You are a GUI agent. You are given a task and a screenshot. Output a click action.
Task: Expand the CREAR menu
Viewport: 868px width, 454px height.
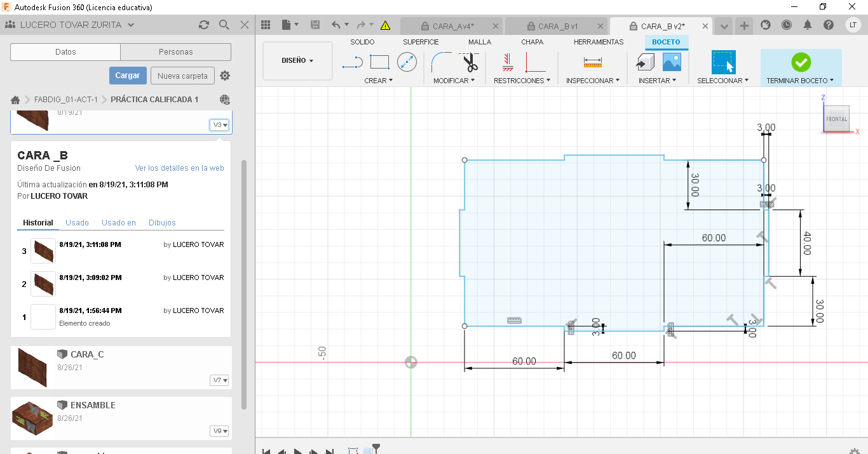(379, 81)
